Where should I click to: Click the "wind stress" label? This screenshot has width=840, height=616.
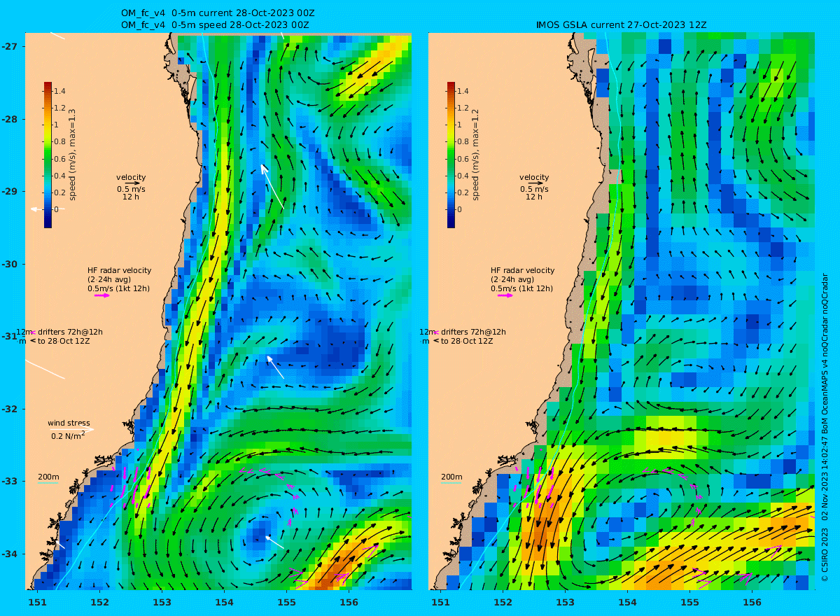[x=69, y=423]
